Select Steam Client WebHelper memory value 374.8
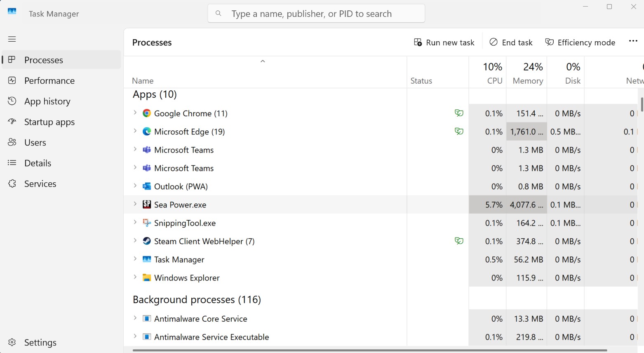 [530, 241]
